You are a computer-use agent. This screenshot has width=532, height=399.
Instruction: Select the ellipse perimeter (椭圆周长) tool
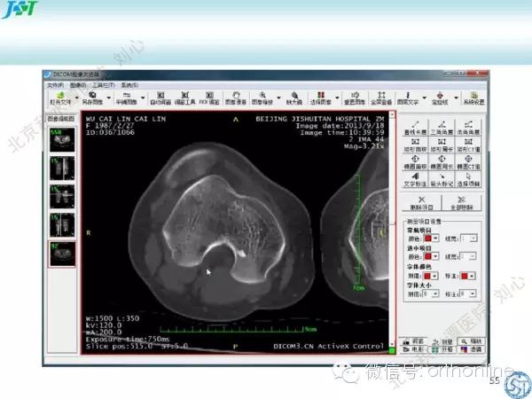click(442, 162)
